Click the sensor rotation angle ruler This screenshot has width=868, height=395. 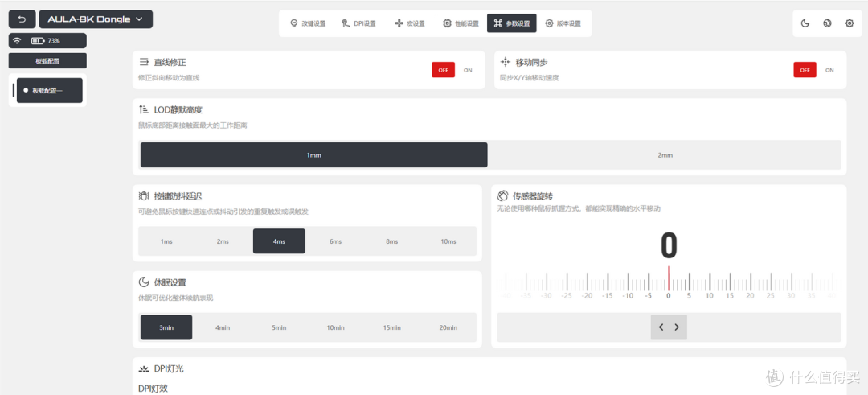coord(669,282)
